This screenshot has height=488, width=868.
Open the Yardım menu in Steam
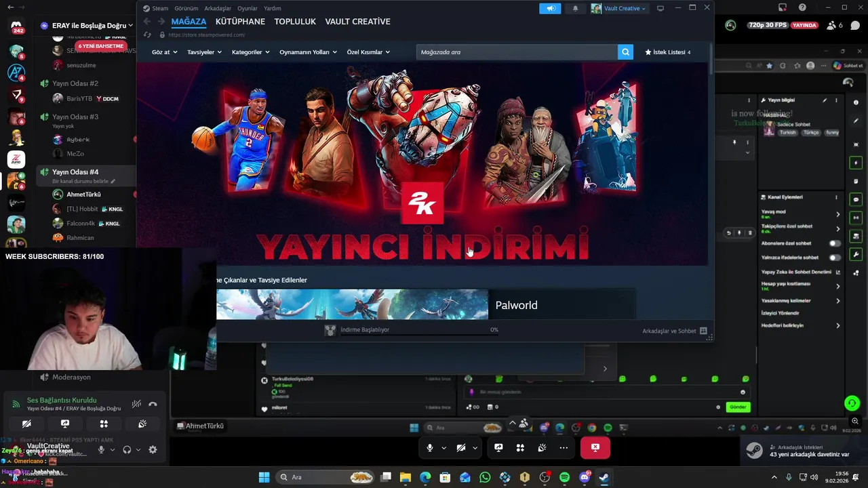pos(272,8)
